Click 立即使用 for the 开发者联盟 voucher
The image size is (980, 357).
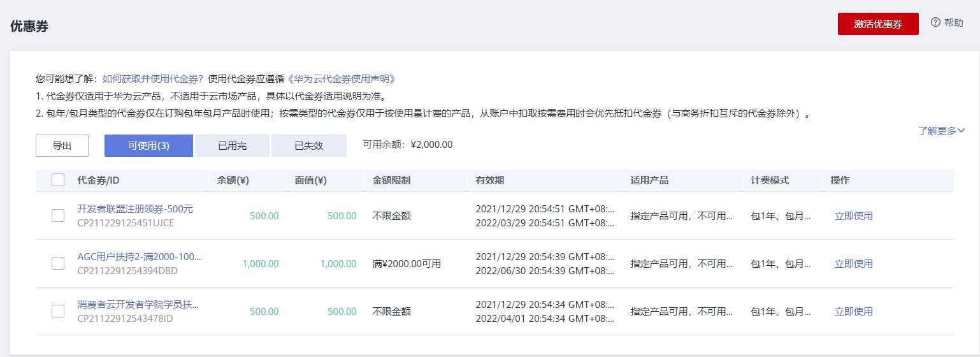pos(854,215)
